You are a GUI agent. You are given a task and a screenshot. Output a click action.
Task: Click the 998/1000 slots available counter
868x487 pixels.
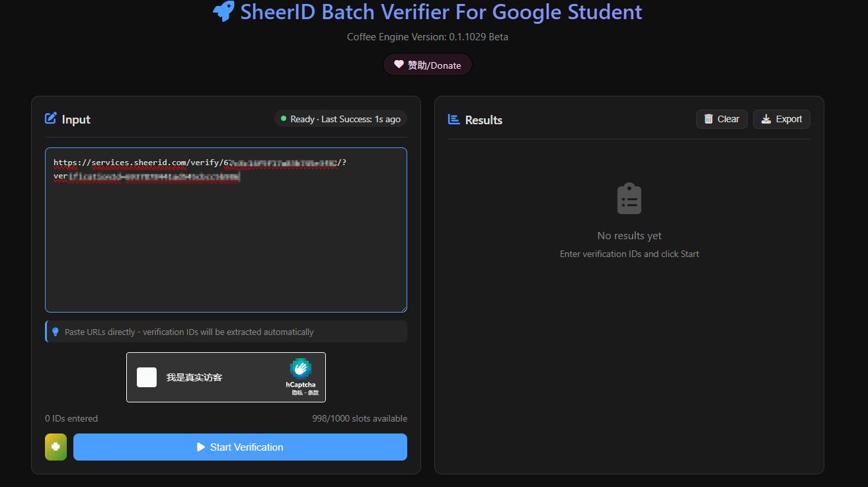(360, 418)
